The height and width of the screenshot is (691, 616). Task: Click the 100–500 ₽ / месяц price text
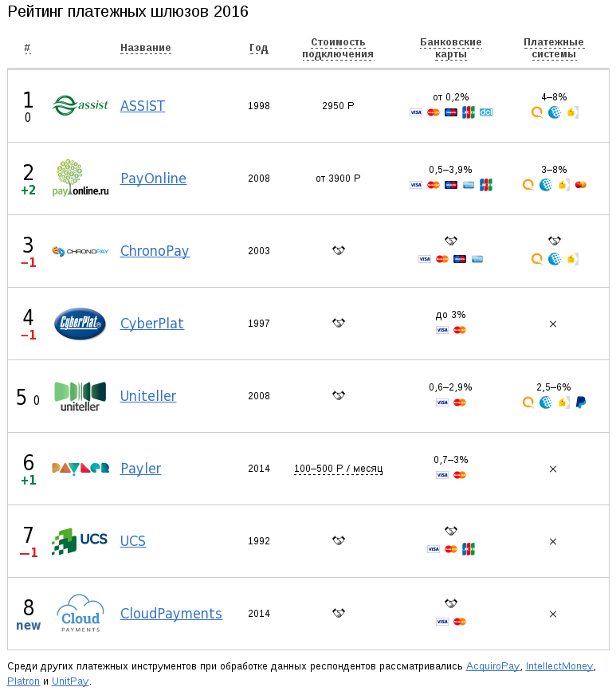coord(338,469)
